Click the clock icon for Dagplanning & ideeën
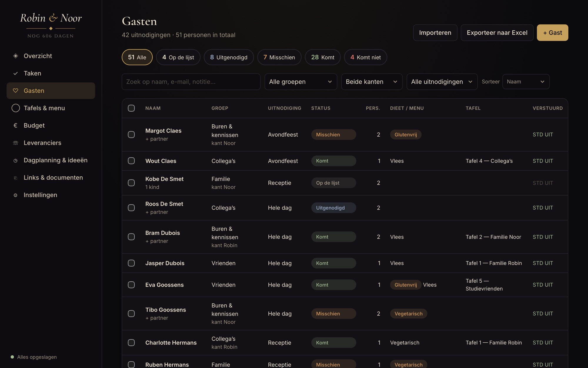The image size is (588, 368). coord(16,160)
